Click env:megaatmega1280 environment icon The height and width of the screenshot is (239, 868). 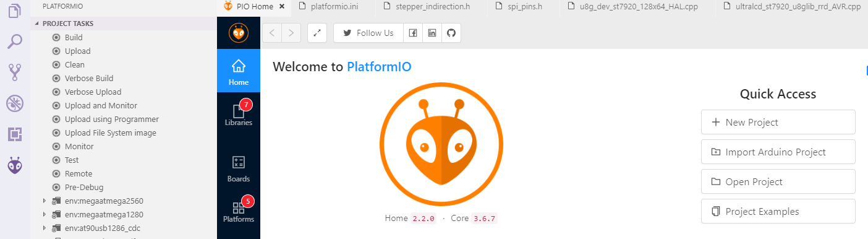point(56,215)
